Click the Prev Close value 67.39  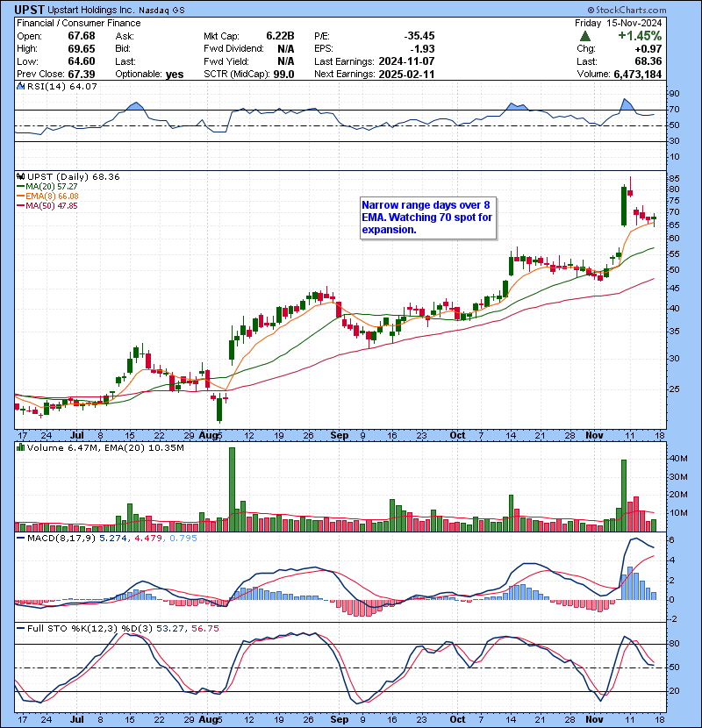pos(82,75)
